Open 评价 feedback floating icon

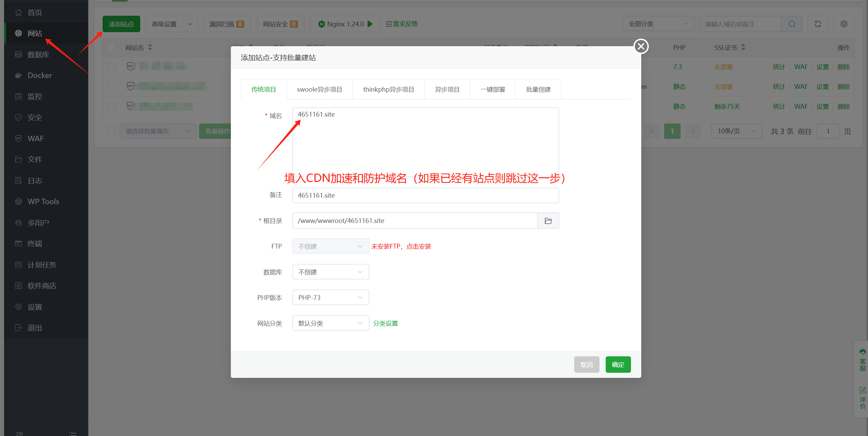[x=863, y=398]
